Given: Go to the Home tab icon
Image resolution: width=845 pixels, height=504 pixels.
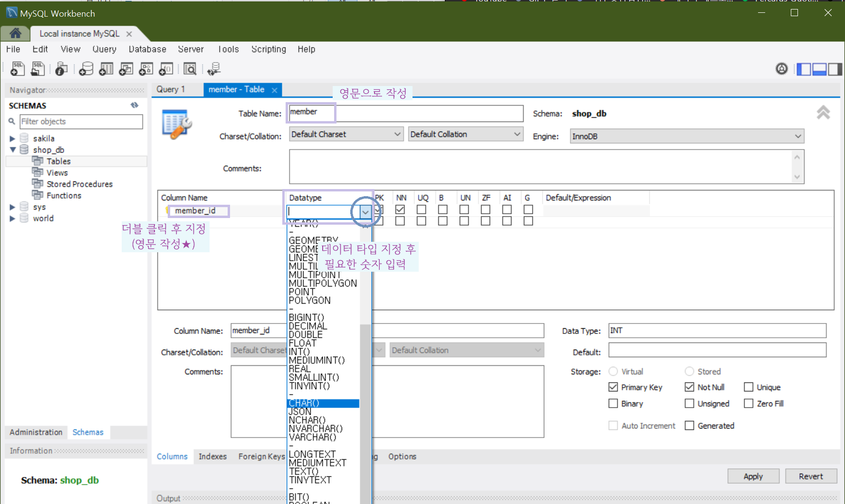Looking at the screenshot, I should 15,33.
